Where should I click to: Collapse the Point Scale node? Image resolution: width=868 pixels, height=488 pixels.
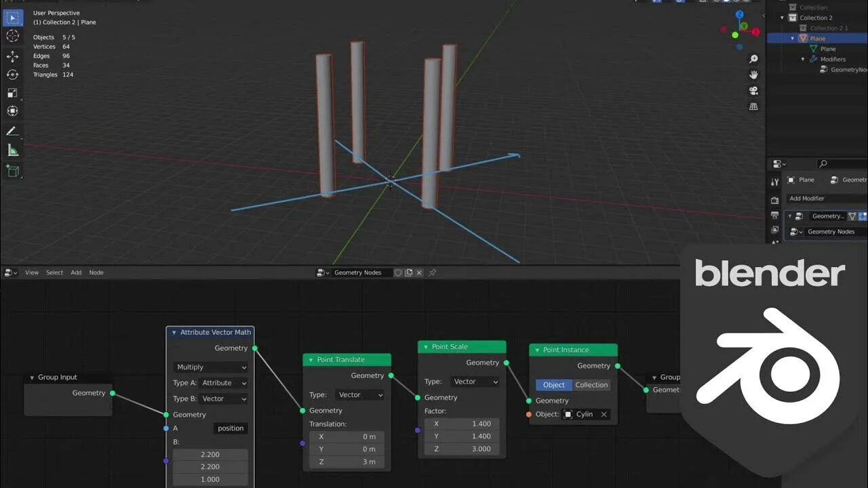[x=425, y=347]
